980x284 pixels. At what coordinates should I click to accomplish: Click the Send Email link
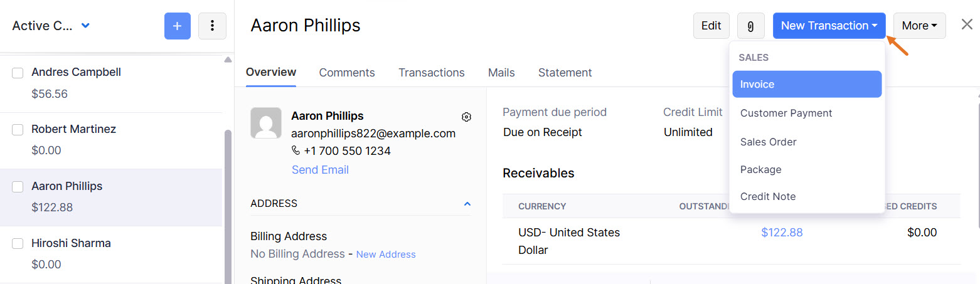[320, 170]
